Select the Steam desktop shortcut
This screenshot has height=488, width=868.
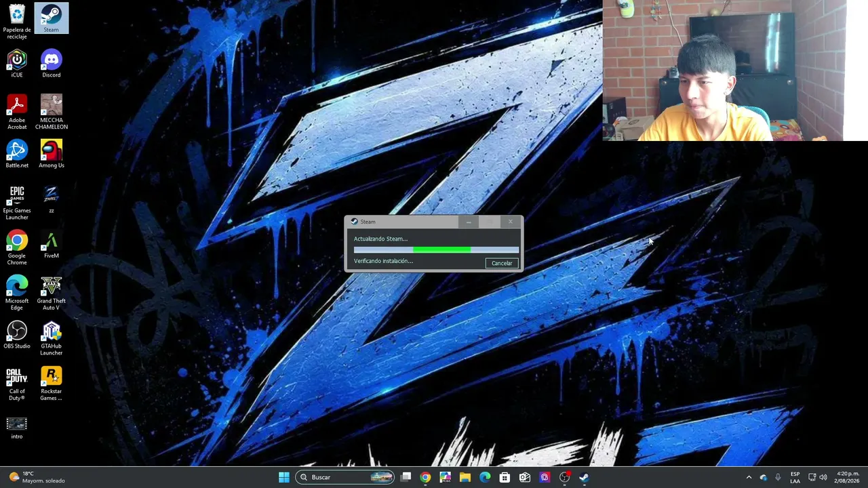51,18
